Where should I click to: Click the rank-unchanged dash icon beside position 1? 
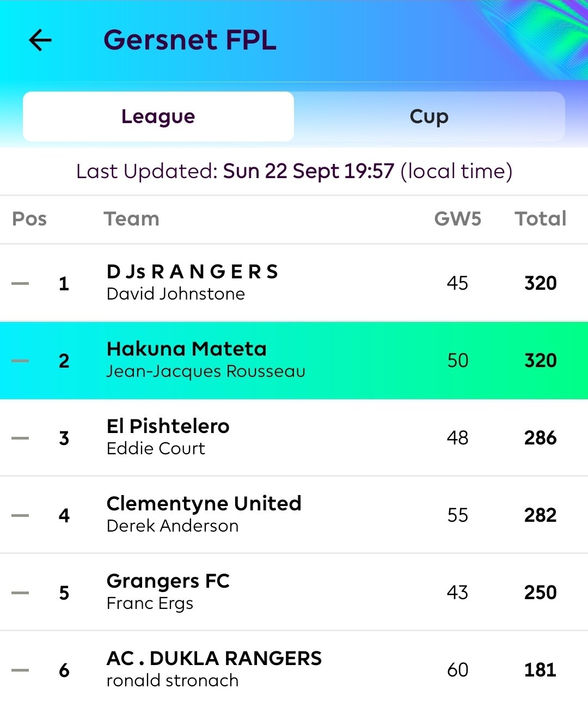point(20,283)
